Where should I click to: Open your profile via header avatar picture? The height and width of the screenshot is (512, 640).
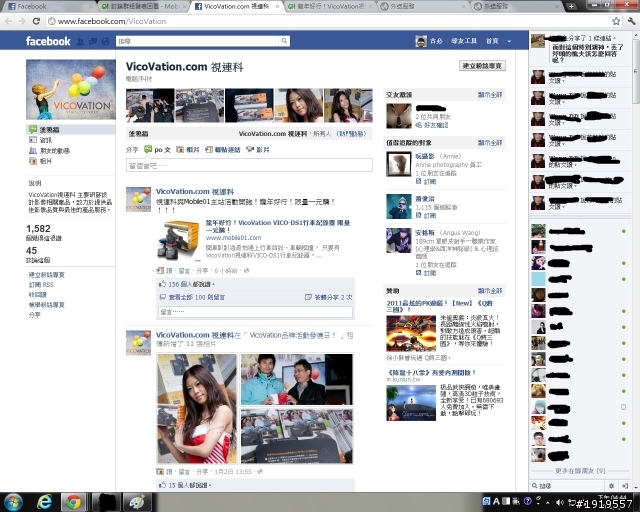(x=421, y=41)
